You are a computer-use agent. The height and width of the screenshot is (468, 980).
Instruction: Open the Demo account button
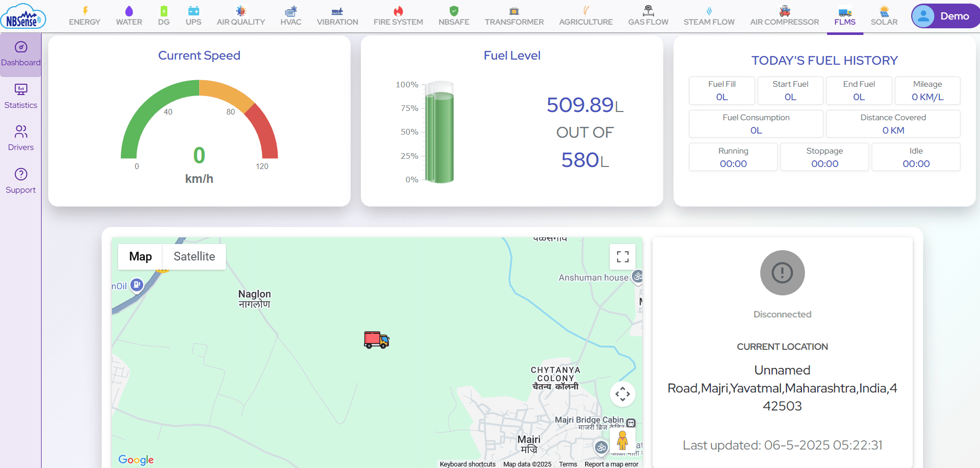pyautogui.click(x=946, y=16)
